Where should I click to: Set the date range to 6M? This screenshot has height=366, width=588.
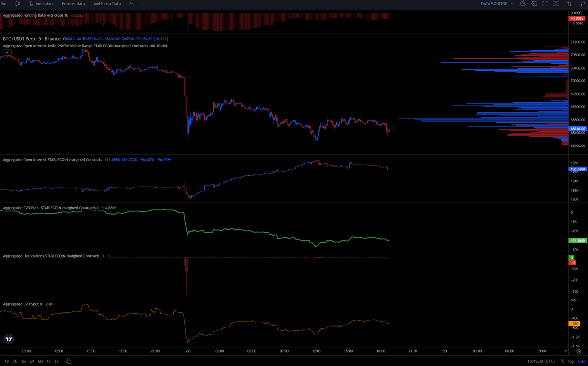(x=40, y=361)
